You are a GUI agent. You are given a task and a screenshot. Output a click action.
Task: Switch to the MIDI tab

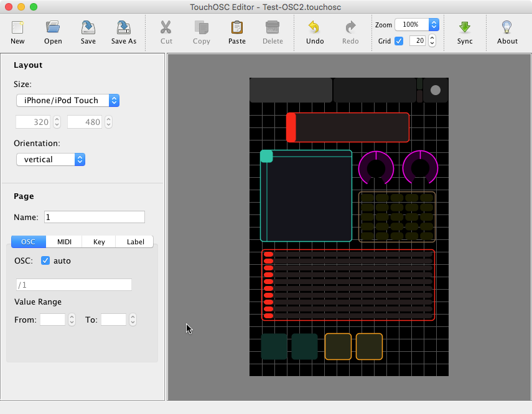point(64,242)
